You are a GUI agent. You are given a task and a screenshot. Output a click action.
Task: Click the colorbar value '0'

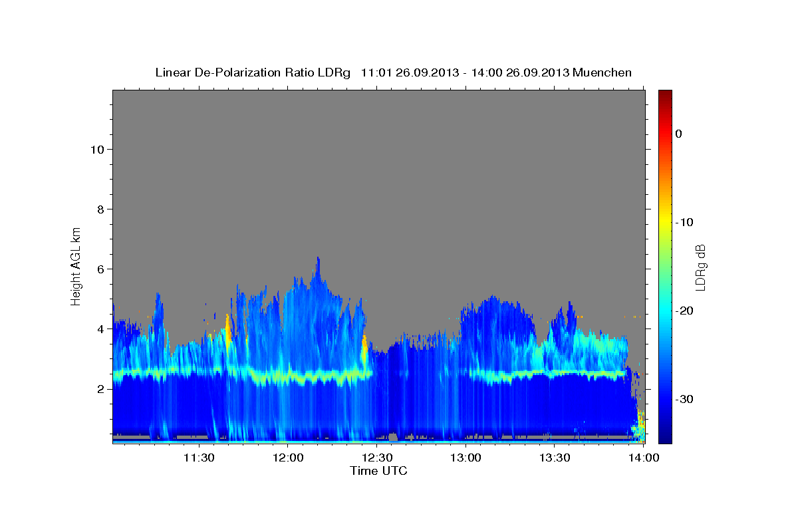tap(679, 134)
